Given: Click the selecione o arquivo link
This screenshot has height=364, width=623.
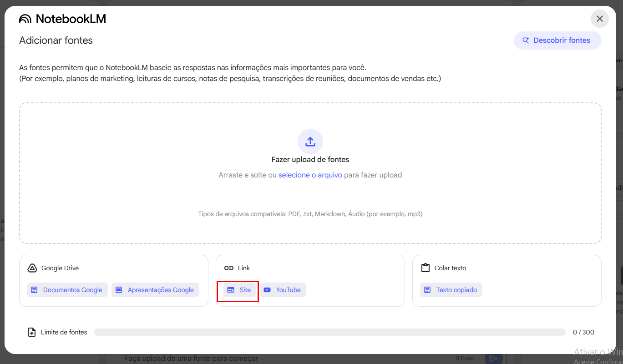Looking at the screenshot, I should (x=310, y=175).
